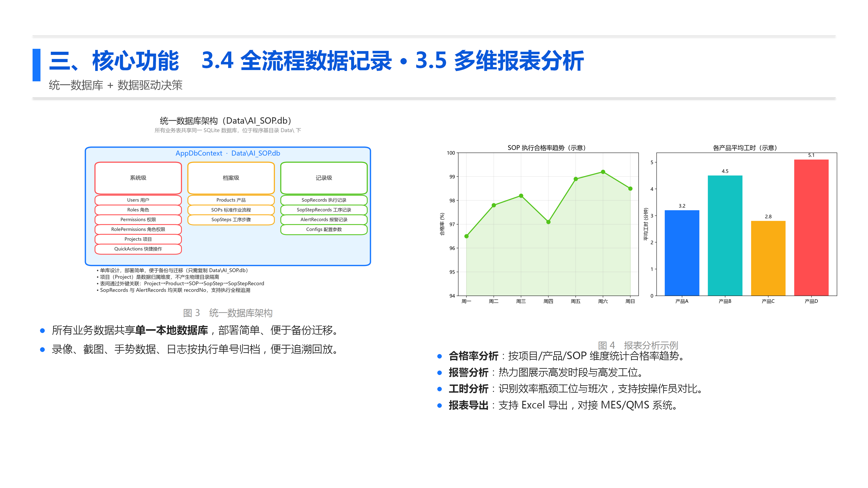Click the bullet '合格率分析'
The height and width of the screenshot is (488, 868).
(473, 356)
